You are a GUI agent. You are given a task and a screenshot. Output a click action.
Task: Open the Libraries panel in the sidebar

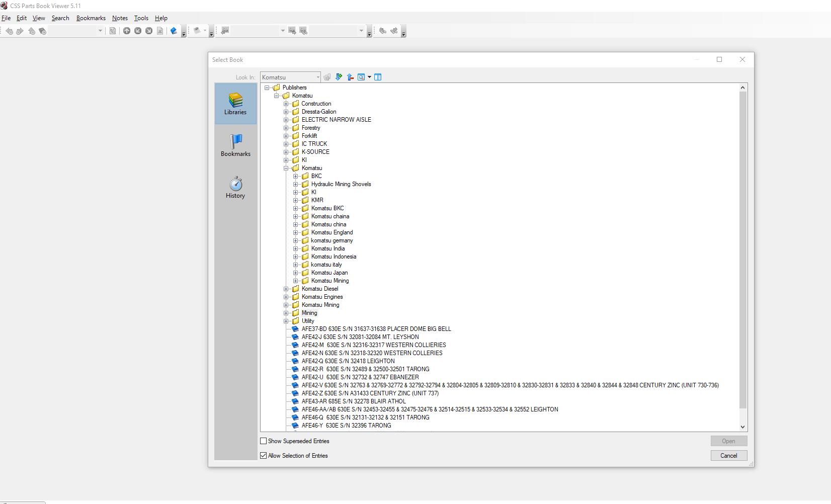pos(235,104)
